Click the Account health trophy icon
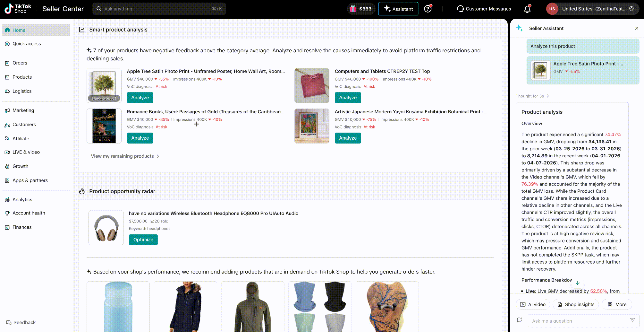This screenshot has height=332, width=644. tap(7, 213)
